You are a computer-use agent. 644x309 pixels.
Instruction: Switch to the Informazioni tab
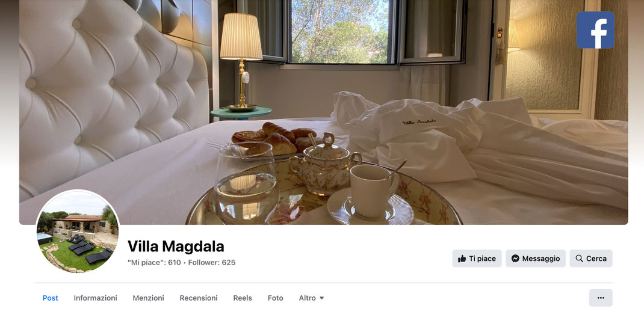[95, 298]
